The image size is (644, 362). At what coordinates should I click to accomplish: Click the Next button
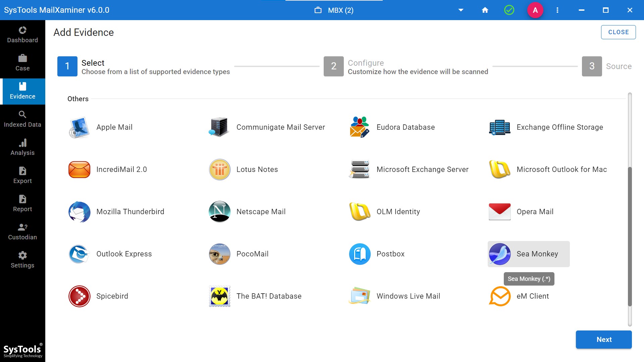pos(604,340)
